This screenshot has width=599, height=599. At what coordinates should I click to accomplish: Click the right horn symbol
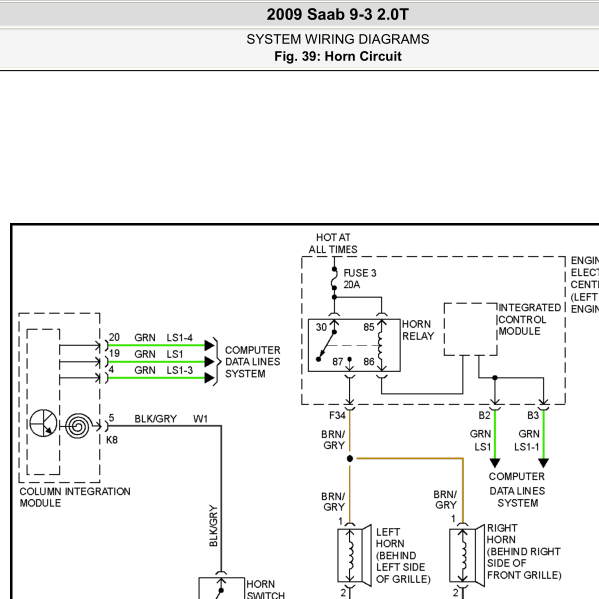(x=466, y=555)
